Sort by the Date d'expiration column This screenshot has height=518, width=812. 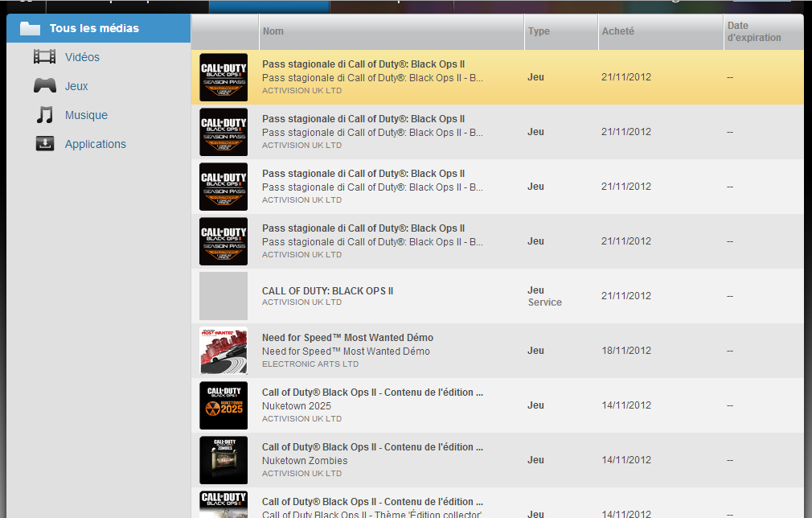coord(763,31)
